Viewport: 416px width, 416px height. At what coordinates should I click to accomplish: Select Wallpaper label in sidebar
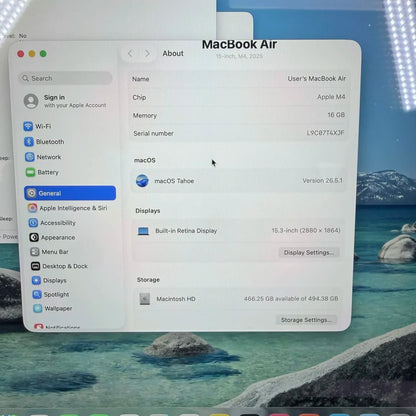coord(58,308)
